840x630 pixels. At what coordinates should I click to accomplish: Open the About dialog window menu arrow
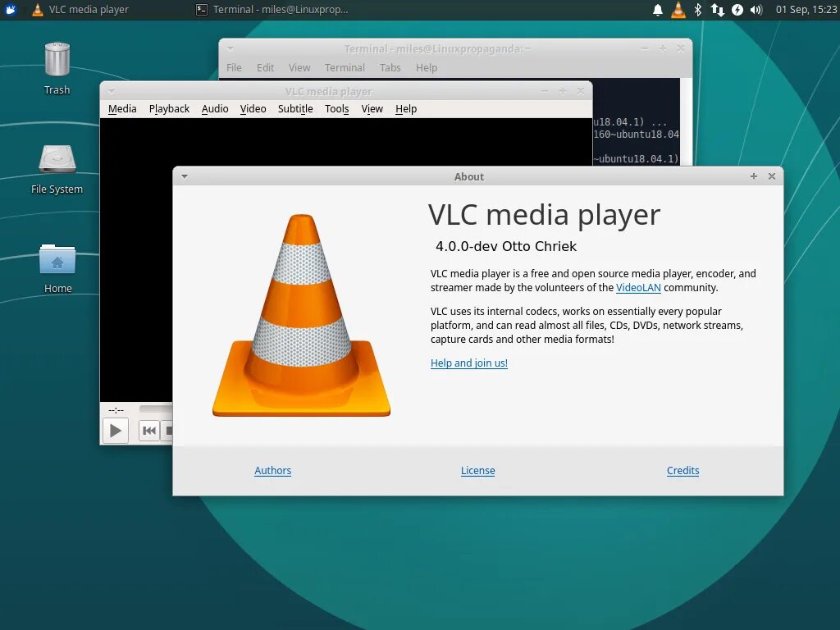pos(185,176)
